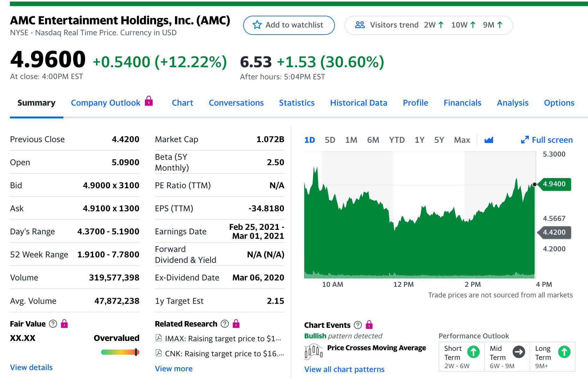The height and width of the screenshot is (388, 588).
Task: Click the 9M visitors trend up arrow
Action: point(500,25)
